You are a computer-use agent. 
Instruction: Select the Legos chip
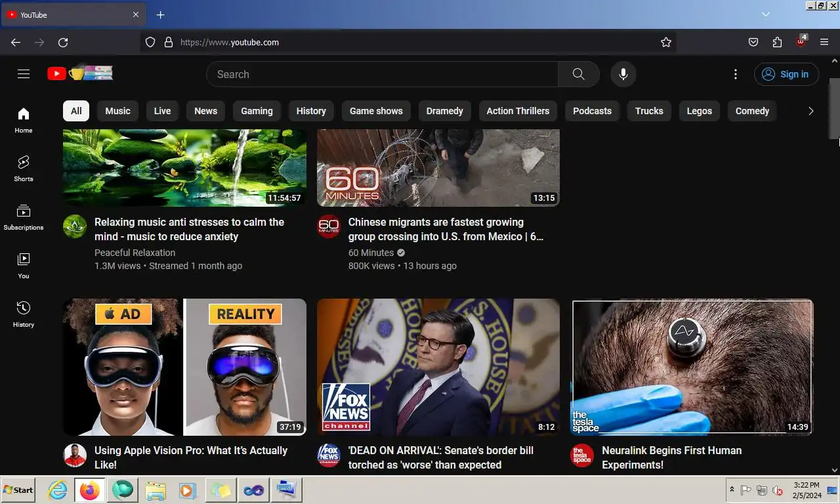[699, 111]
